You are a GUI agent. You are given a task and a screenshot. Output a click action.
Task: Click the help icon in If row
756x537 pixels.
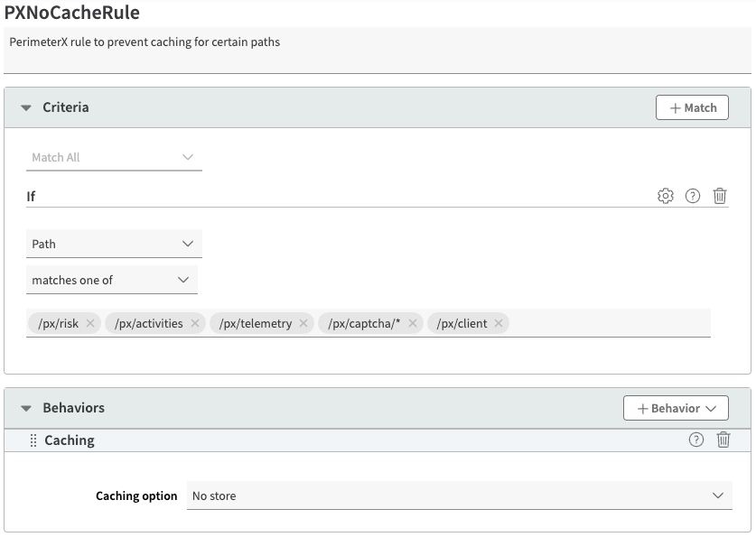(693, 196)
